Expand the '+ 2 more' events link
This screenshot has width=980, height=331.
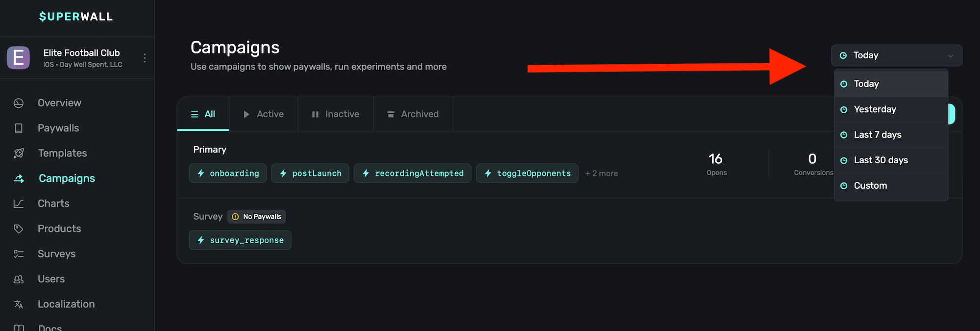(x=601, y=174)
